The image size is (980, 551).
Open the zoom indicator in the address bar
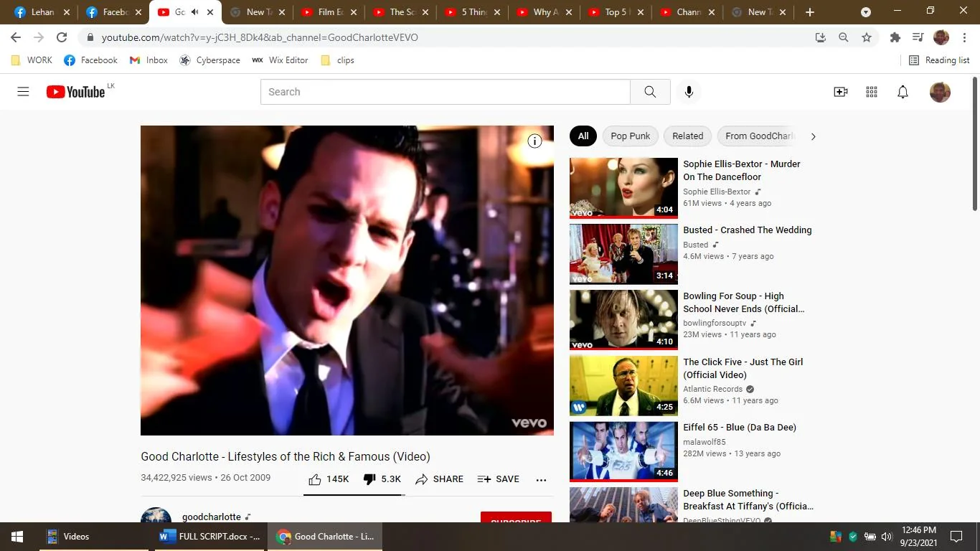point(844,37)
